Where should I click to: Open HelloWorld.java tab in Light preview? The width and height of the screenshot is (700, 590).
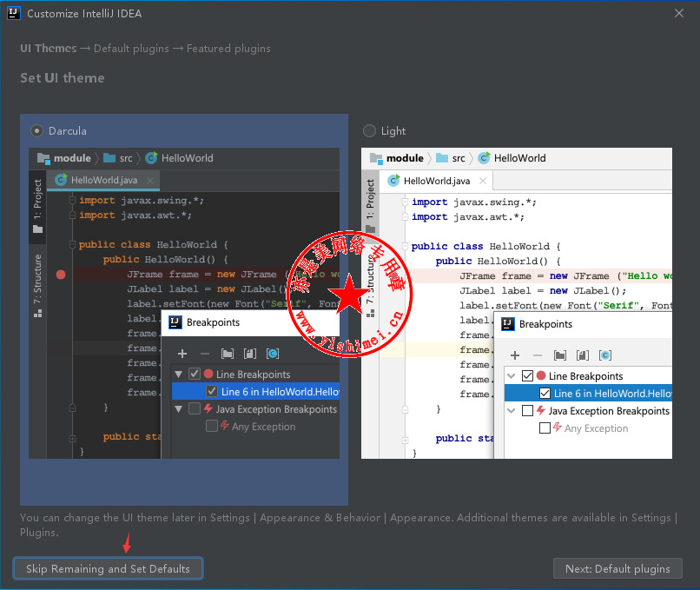tap(436, 181)
